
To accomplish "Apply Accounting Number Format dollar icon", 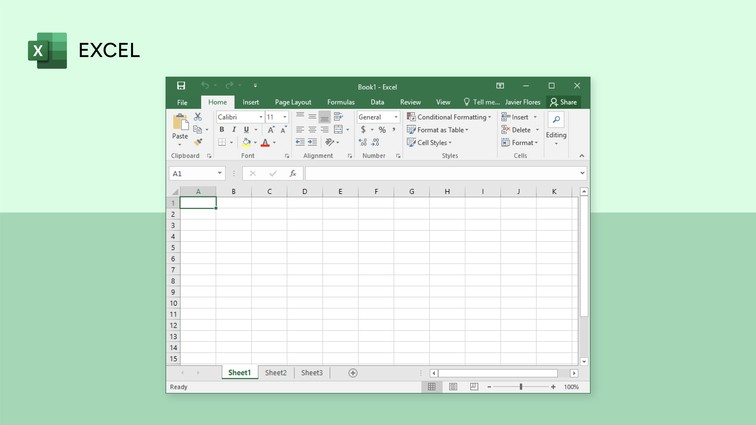I will [363, 130].
